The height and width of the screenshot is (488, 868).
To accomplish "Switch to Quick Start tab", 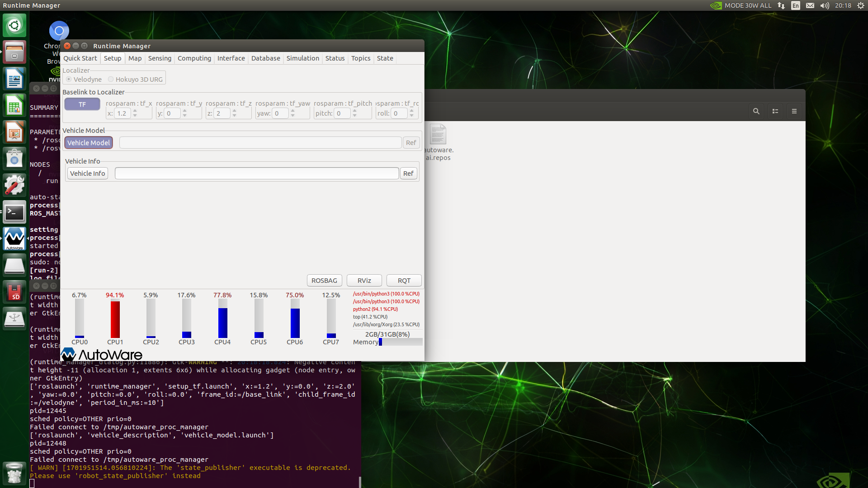I will tap(80, 58).
